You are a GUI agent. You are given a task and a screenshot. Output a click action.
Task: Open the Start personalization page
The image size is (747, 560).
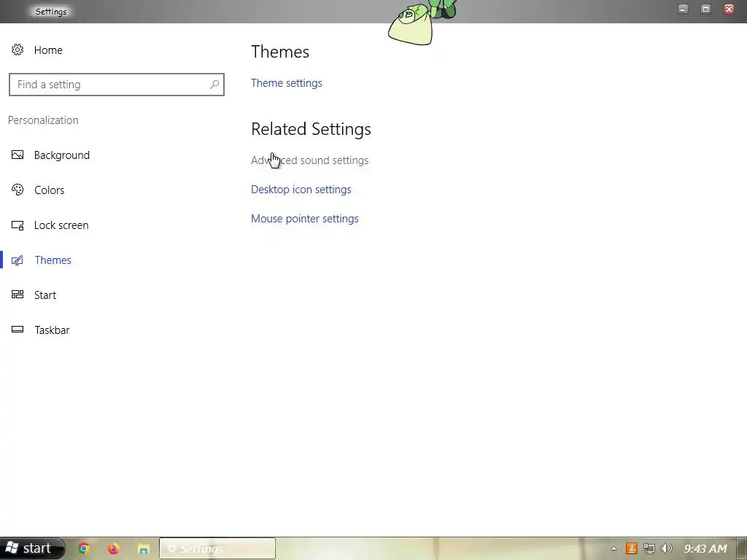45,295
